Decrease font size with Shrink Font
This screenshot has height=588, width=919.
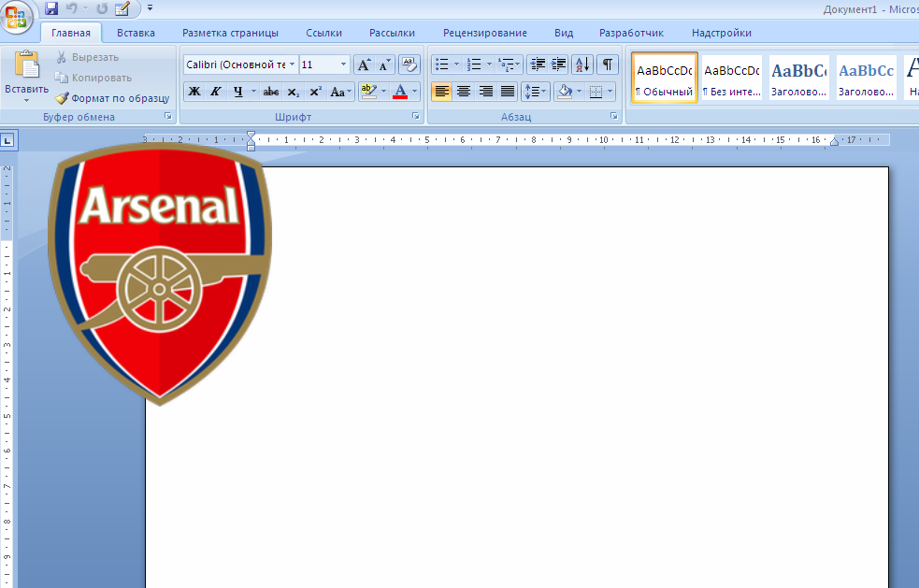click(x=384, y=65)
